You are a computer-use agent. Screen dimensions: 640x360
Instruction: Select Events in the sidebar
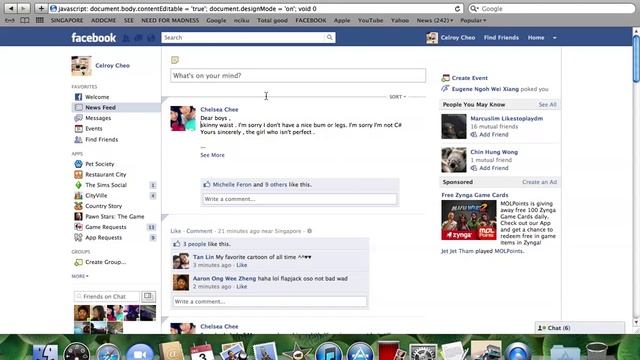point(93,129)
